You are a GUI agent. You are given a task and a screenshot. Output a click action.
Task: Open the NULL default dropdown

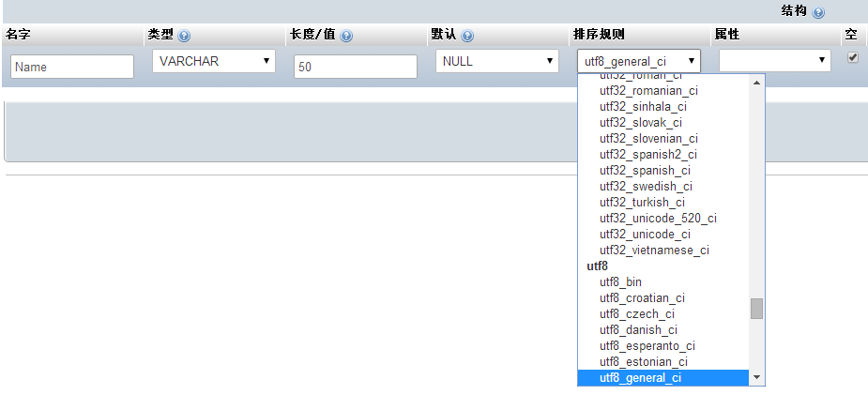click(x=497, y=61)
